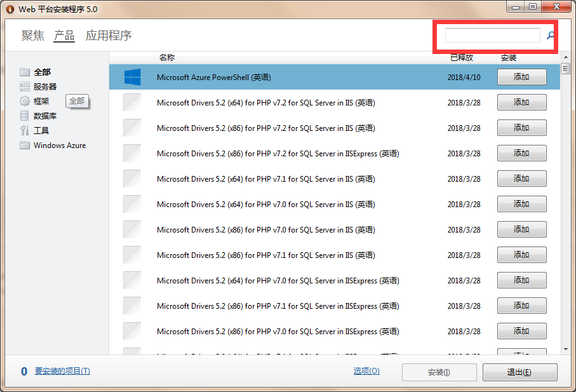Image resolution: width=576 pixels, height=392 pixels.
Task: Click the 工具 tools icon in sidebar
Action: [x=25, y=130]
